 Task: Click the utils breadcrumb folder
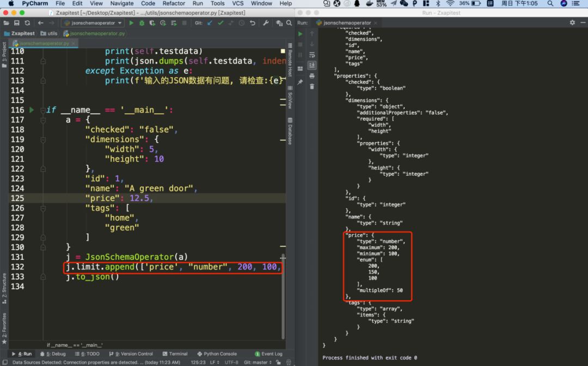point(49,33)
